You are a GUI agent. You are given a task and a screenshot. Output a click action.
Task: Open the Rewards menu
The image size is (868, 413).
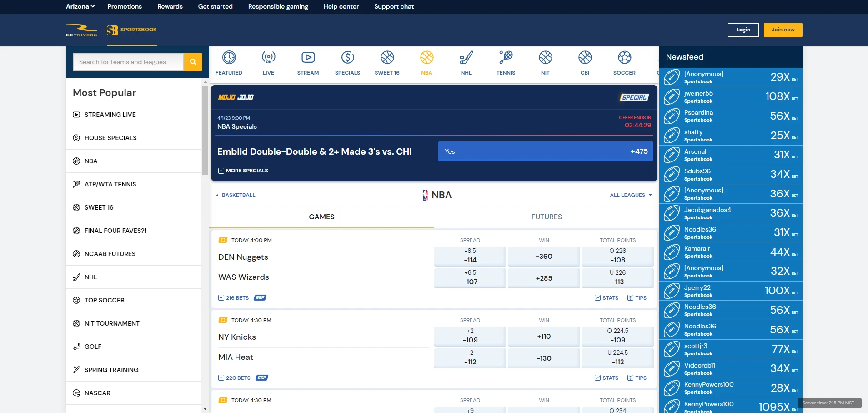tap(170, 6)
